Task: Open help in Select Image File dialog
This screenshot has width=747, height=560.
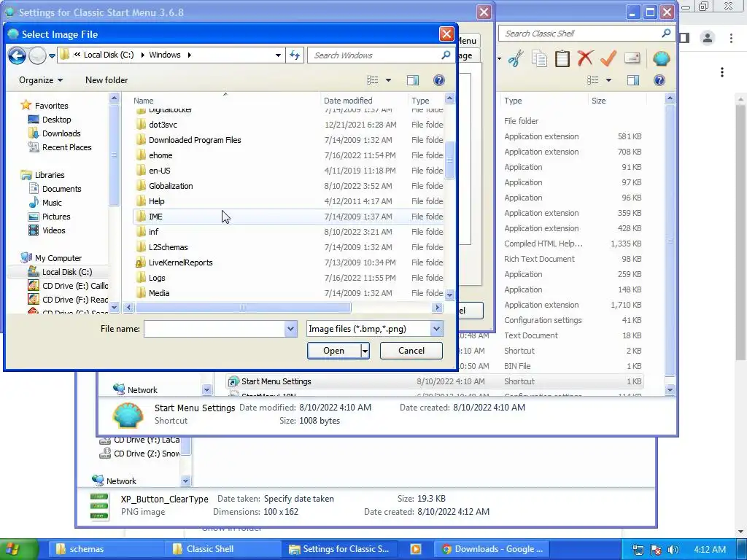Action: (x=438, y=80)
